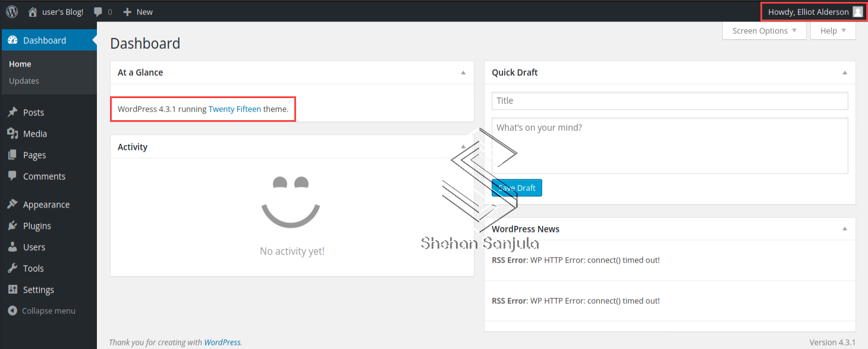Click the Posts pushpin icon

point(12,112)
